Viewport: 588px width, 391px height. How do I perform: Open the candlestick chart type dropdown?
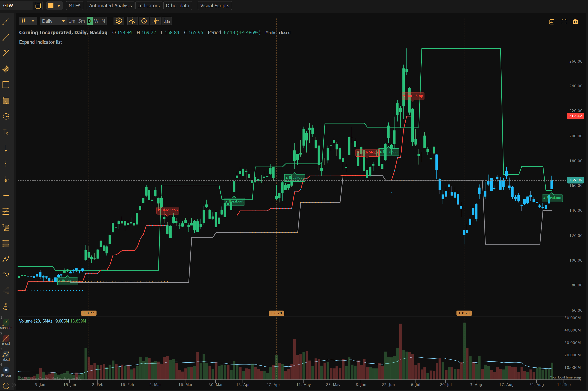point(28,21)
